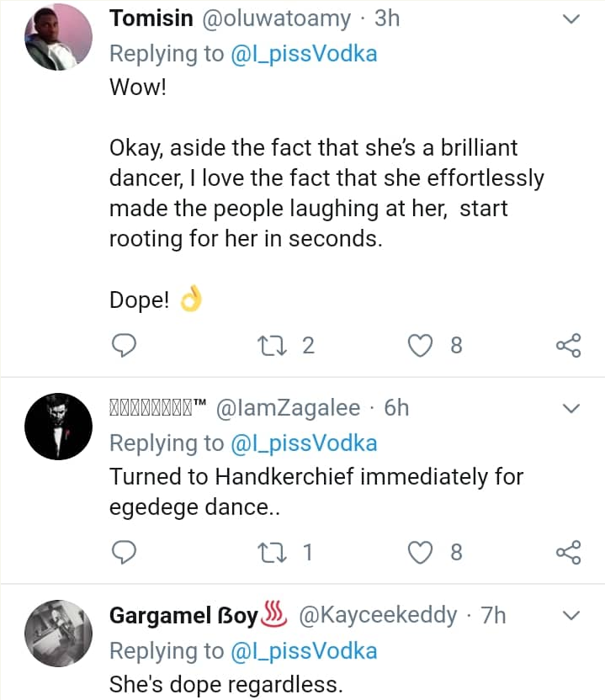The width and height of the screenshot is (605, 700).
Task: Open @I_pissVodka link in Gargamel Boy's reply
Action: tap(306, 650)
